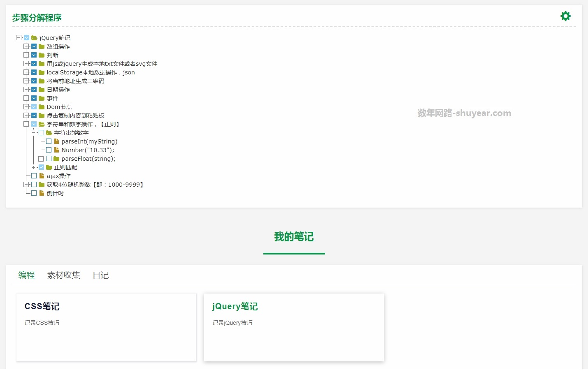This screenshot has height=370, width=588.
Task: Open the 日记 tab
Action: pos(101,275)
